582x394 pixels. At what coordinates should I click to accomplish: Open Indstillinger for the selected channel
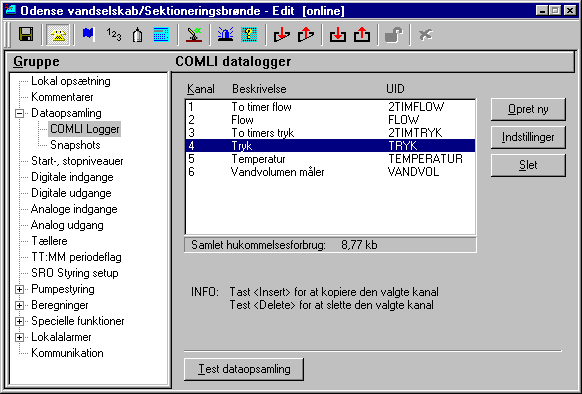pos(528,137)
